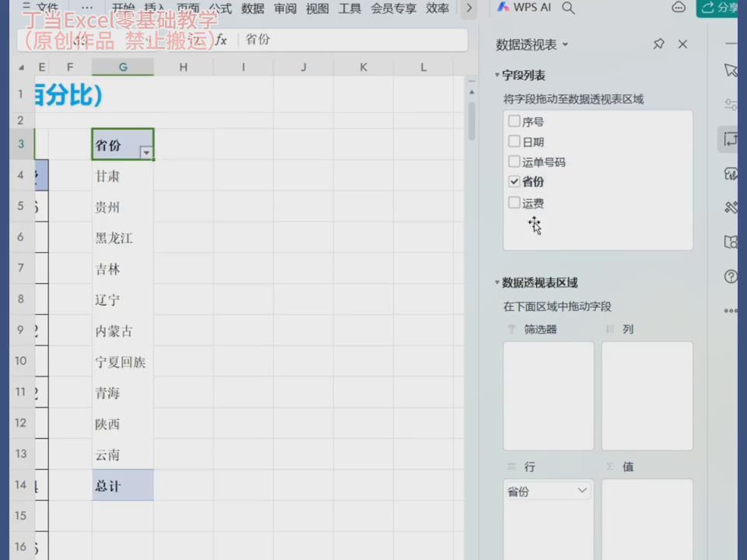747x560 pixels.
Task: Select column H header
Action: coord(184,67)
